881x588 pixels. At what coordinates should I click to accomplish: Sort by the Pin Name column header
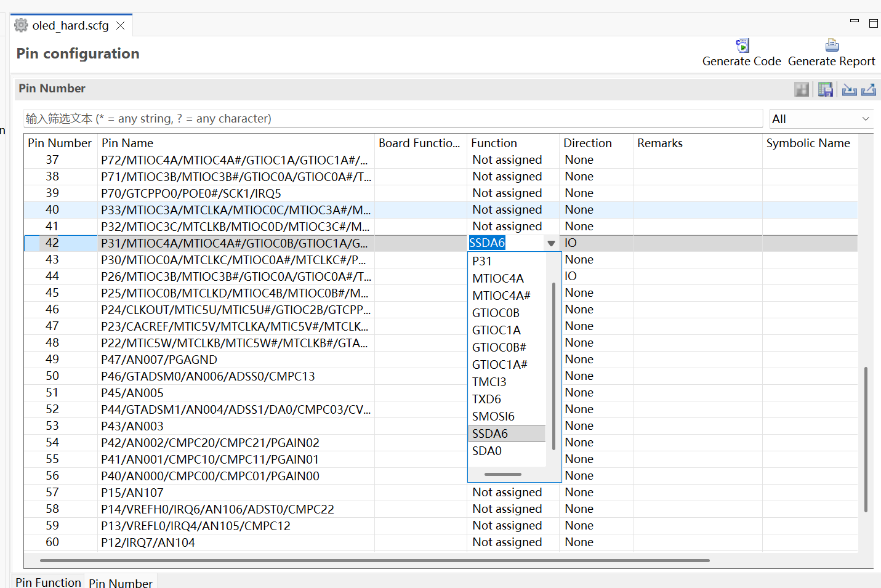(236, 143)
